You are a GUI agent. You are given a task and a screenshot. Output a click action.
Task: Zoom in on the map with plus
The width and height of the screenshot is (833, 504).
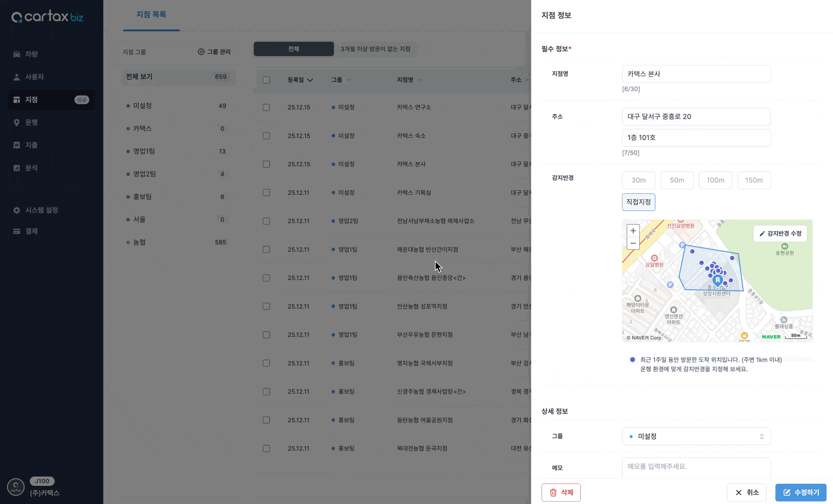tap(633, 231)
